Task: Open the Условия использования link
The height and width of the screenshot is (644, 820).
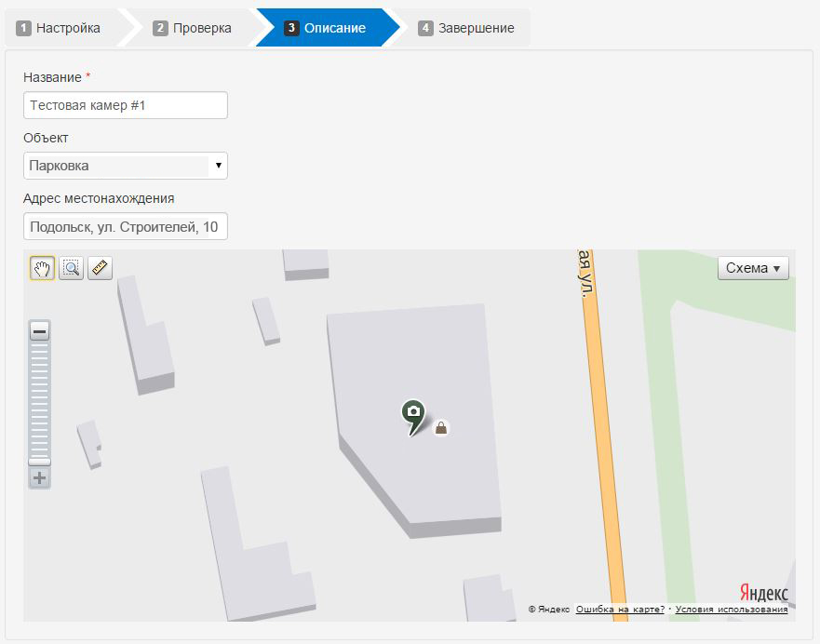Action: (731, 610)
